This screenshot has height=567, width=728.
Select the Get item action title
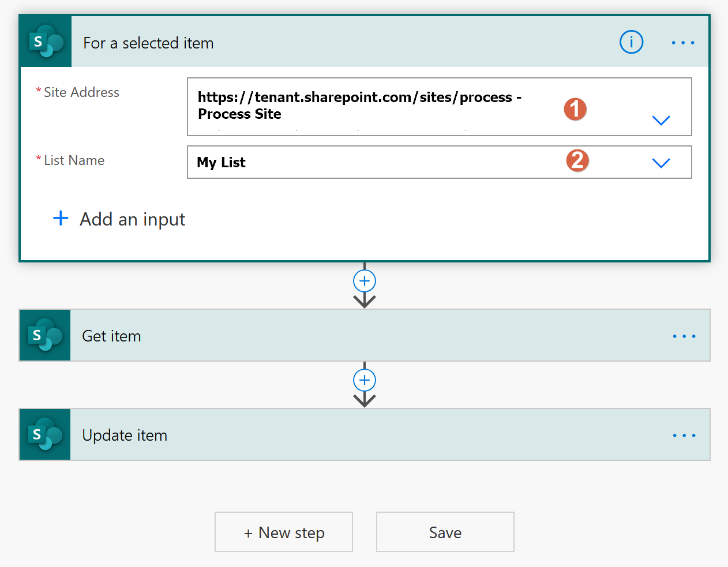click(111, 335)
